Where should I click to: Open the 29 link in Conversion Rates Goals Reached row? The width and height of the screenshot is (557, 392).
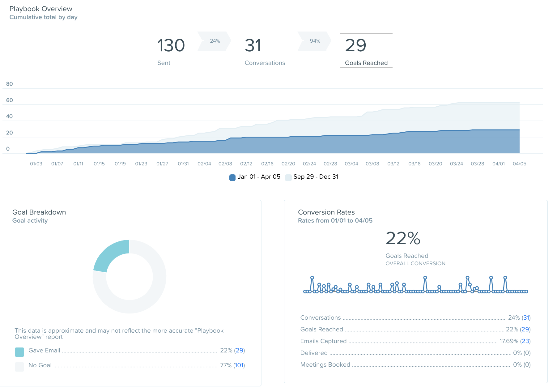pos(525,330)
